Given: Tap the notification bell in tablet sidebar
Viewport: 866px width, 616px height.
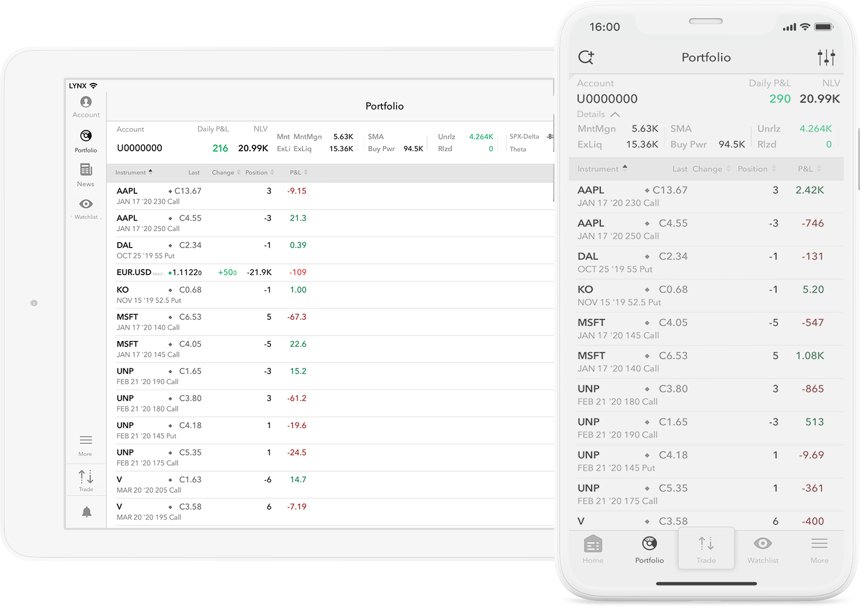Looking at the screenshot, I should (x=86, y=512).
